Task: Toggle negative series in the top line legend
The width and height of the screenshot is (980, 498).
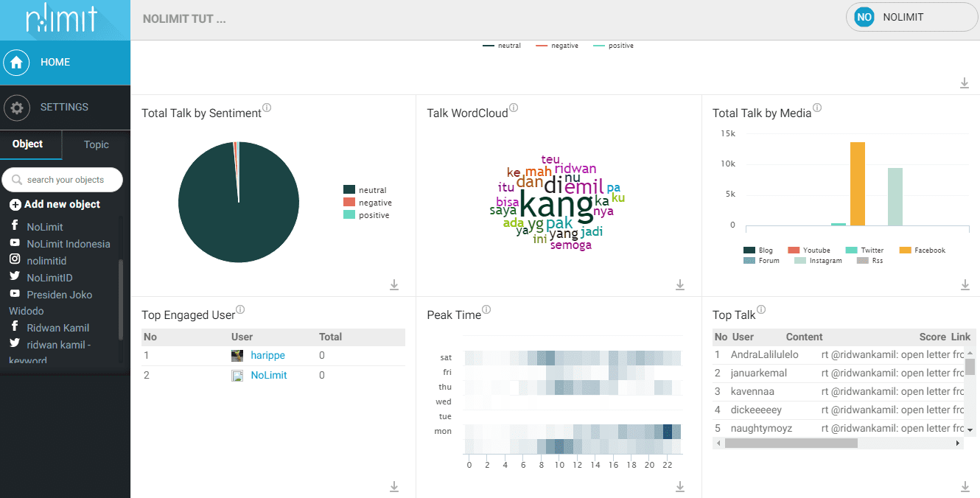Action: pos(557,46)
